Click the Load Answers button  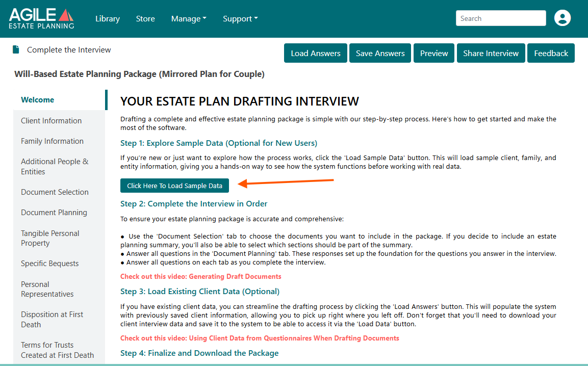[x=315, y=53]
